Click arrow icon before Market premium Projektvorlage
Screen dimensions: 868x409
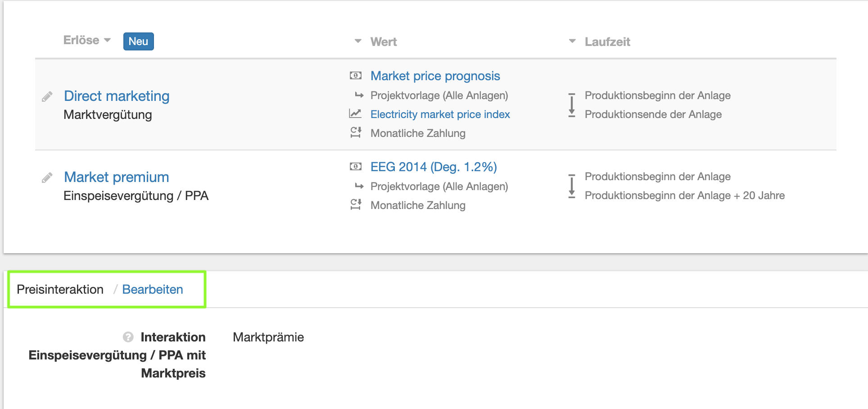tap(359, 186)
